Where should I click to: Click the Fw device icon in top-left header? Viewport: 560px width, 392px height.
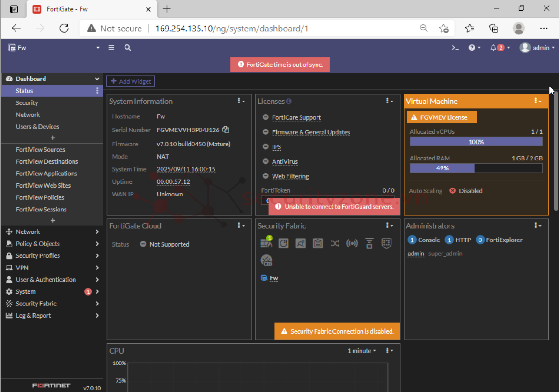point(12,48)
